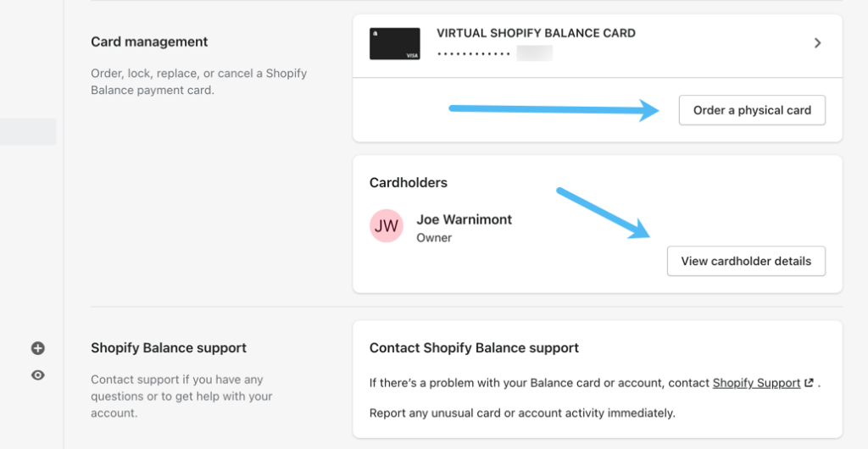Click the black Shopify Balance card thumbnail

click(x=395, y=44)
